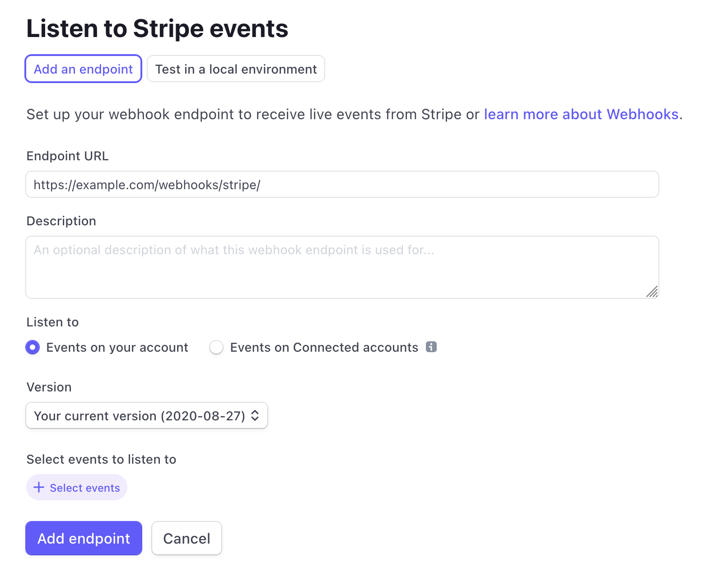Click the resize handle of Description box
The height and width of the screenshot is (577, 728).
tap(652, 292)
